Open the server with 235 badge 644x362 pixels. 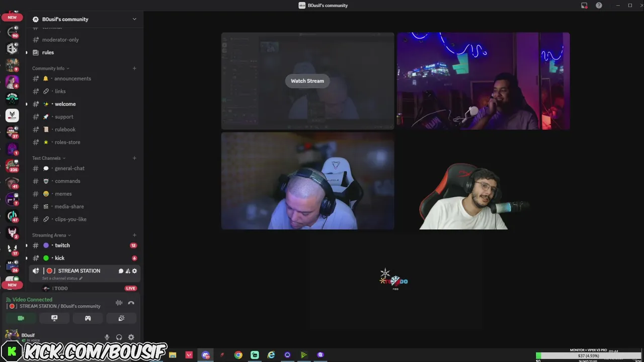(12, 165)
